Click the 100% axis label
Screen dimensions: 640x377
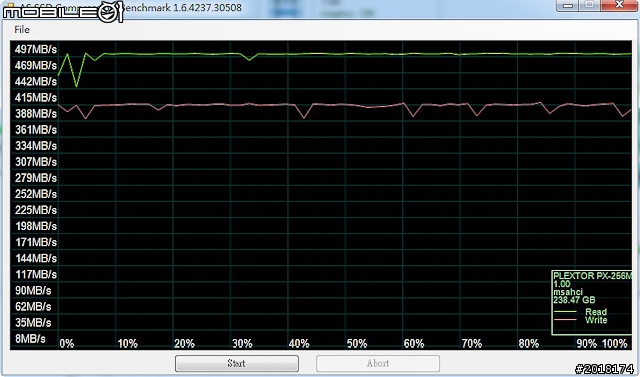(615, 343)
